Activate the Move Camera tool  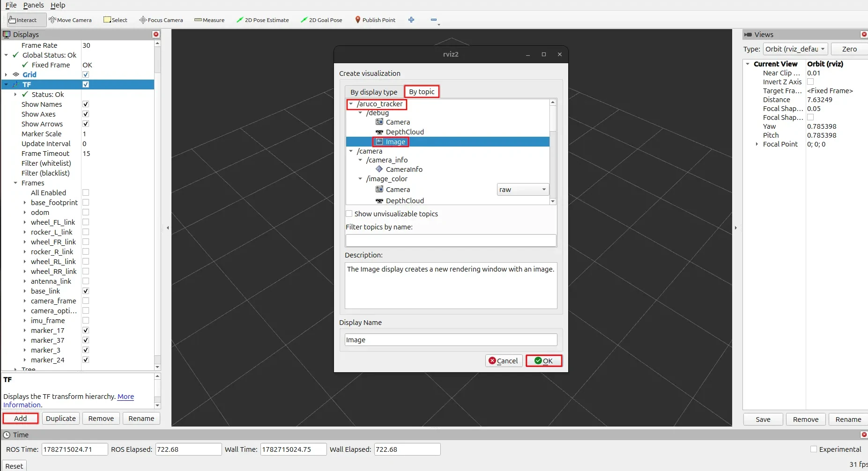click(70, 20)
